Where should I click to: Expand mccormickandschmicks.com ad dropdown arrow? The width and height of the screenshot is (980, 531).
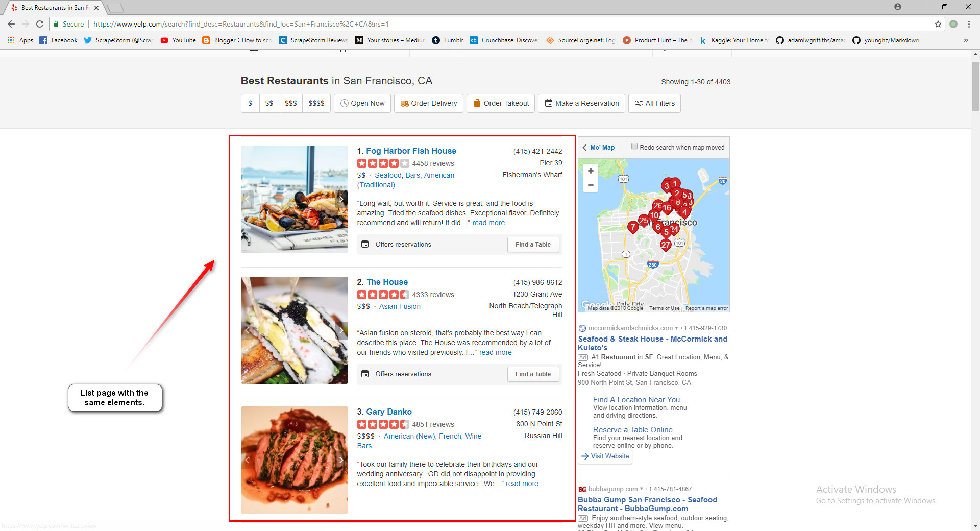676,328
